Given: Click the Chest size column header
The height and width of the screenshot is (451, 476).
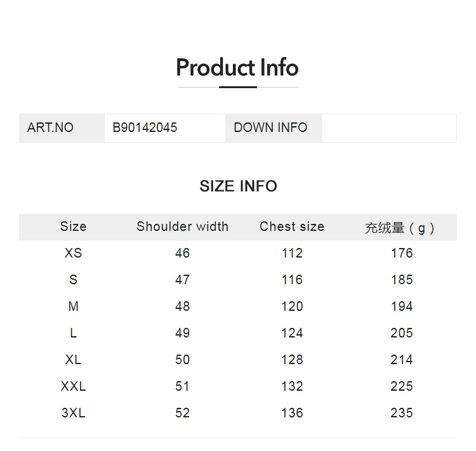Looking at the screenshot, I should click(x=292, y=226).
